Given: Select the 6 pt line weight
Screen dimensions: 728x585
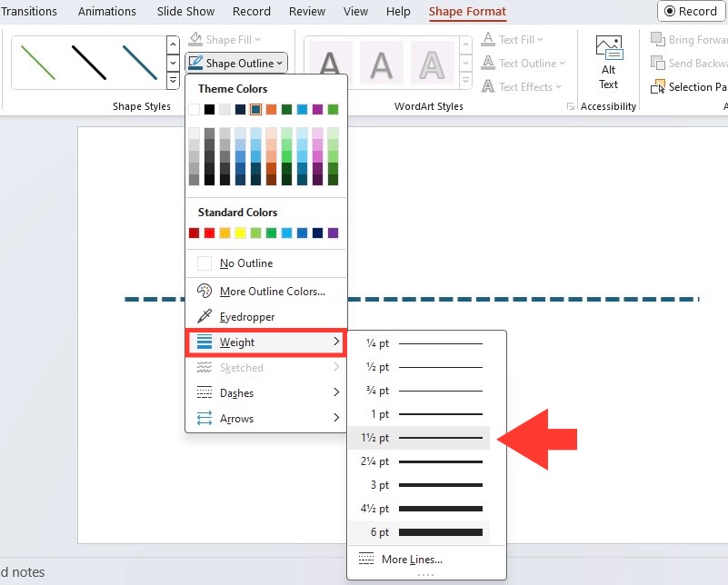Looking at the screenshot, I should point(419,532).
